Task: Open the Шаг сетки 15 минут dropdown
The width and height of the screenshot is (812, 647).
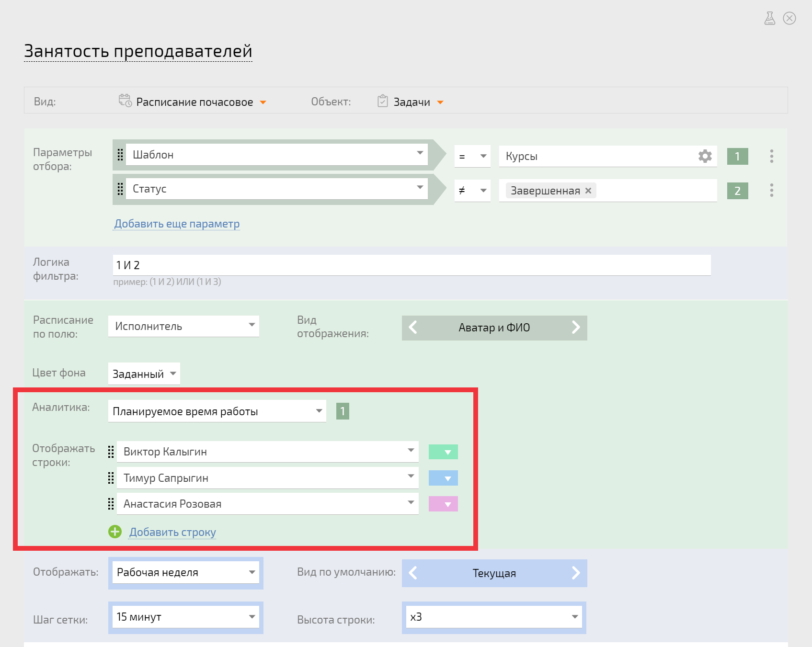Action: pyautogui.click(x=186, y=617)
